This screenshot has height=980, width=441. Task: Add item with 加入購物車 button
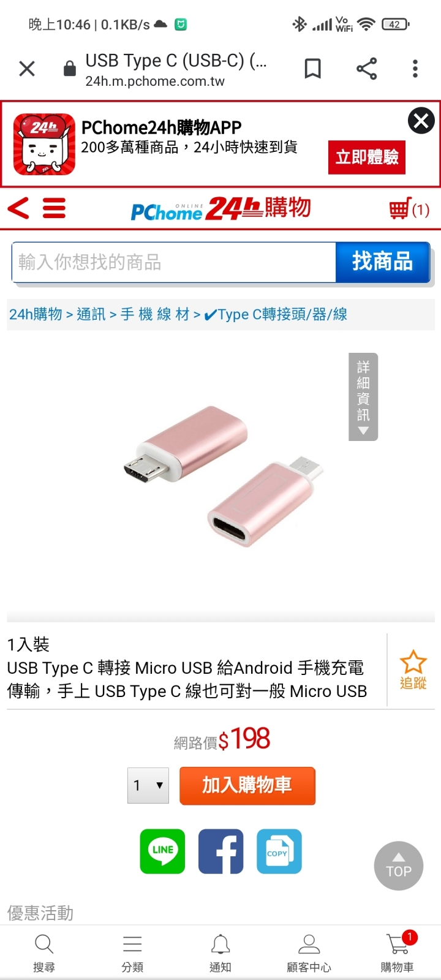247,786
